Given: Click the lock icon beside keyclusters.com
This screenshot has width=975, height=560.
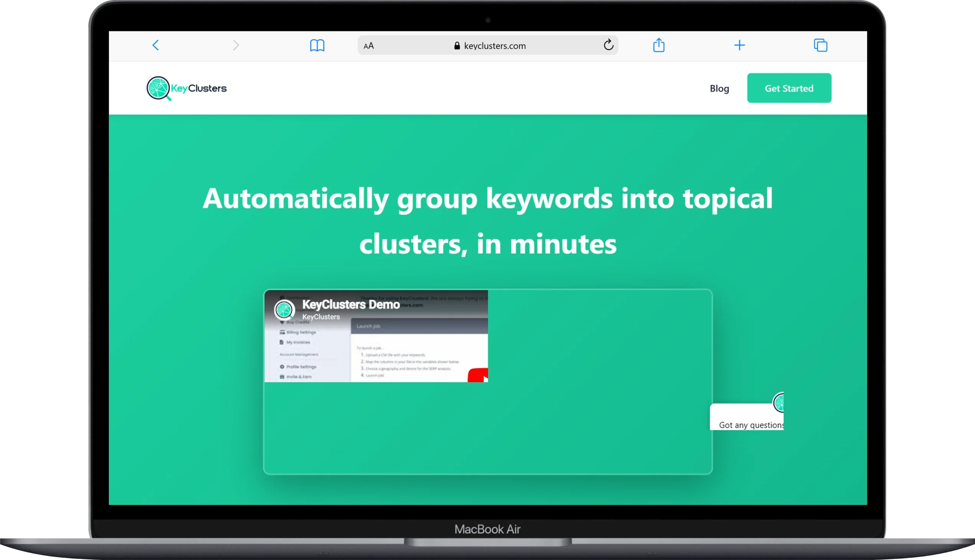Looking at the screenshot, I should (457, 46).
